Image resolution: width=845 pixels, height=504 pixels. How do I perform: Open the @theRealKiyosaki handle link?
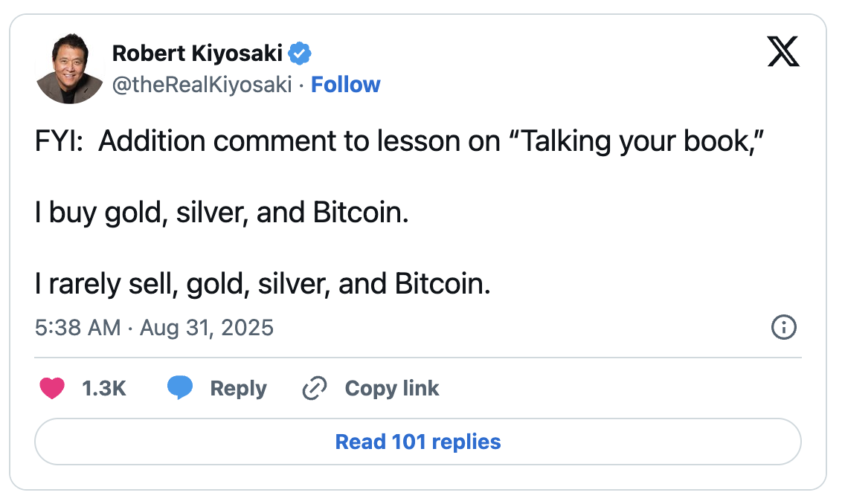point(202,85)
